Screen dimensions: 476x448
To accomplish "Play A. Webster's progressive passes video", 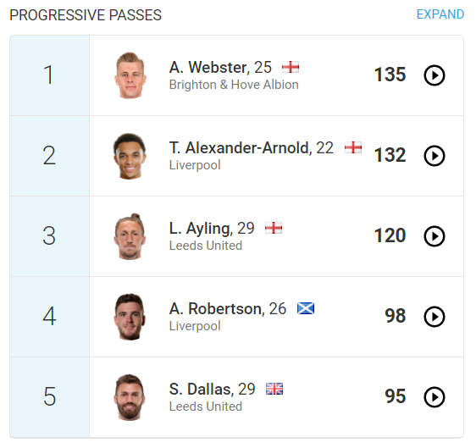I will point(434,75).
